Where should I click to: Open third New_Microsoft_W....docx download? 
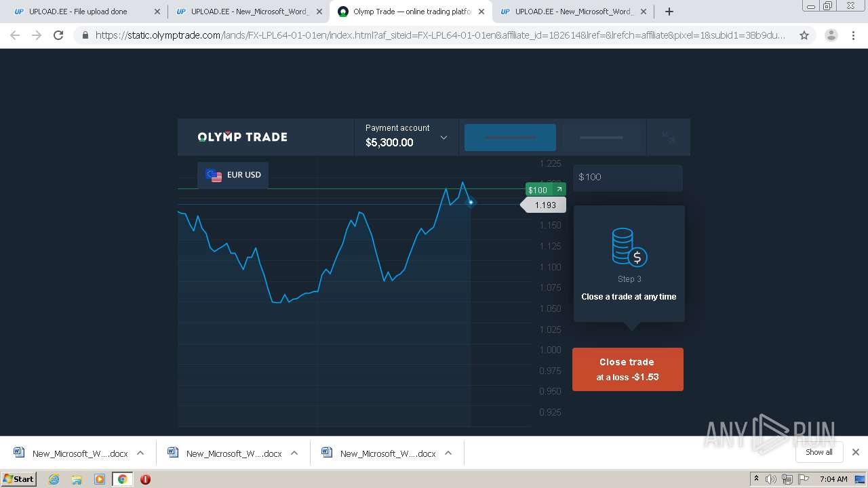click(x=378, y=453)
